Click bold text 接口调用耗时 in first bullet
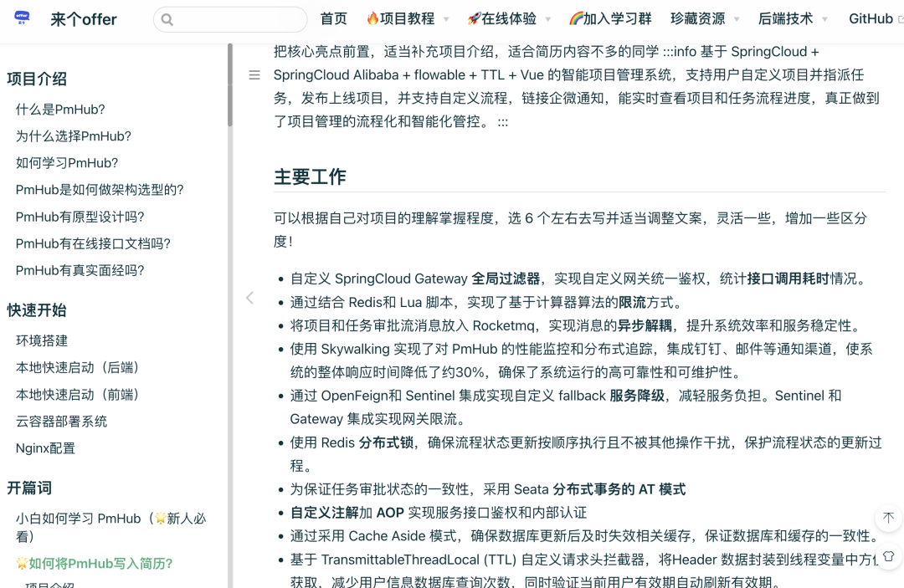The height and width of the screenshot is (588, 904). click(788, 279)
